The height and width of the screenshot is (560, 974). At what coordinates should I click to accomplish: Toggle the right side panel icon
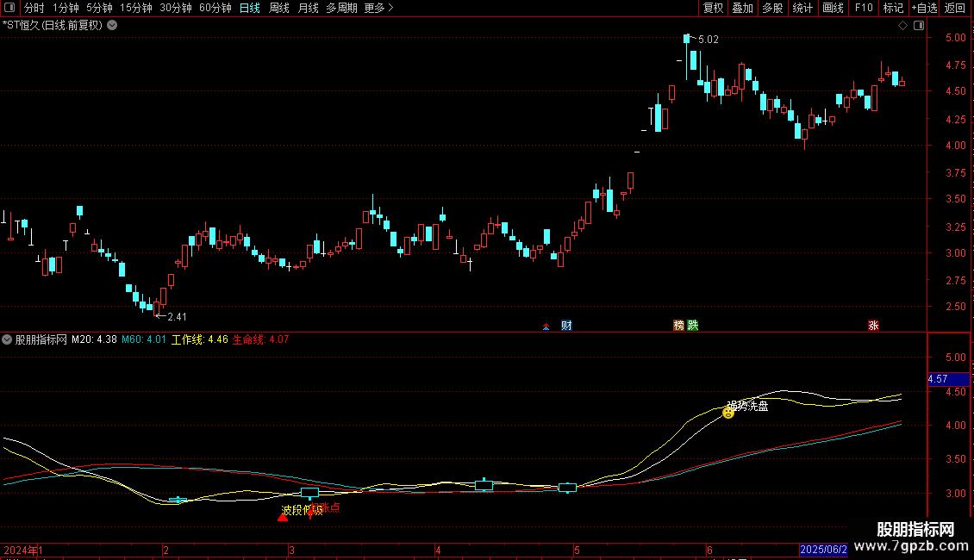pyautogui.click(x=919, y=26)
